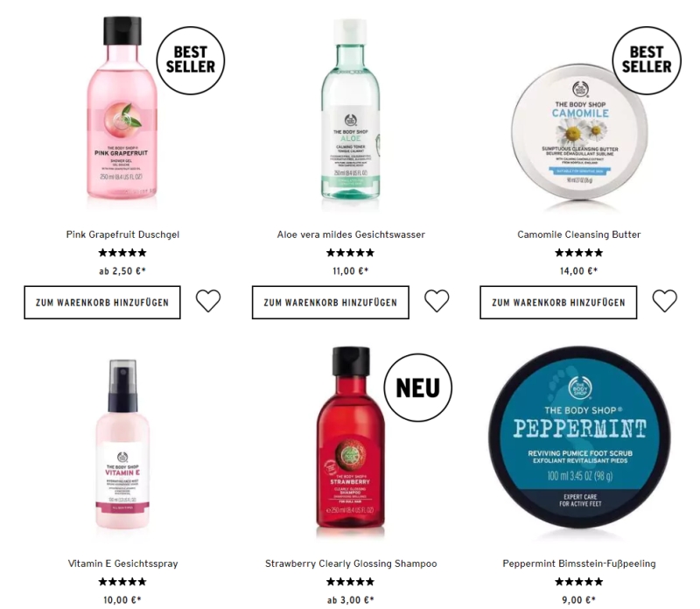This screenshot has height=609, width=700.
Task: Open Peppermint Bimsstein-Fußpeeling title link
Action: (x=579, y=563)
